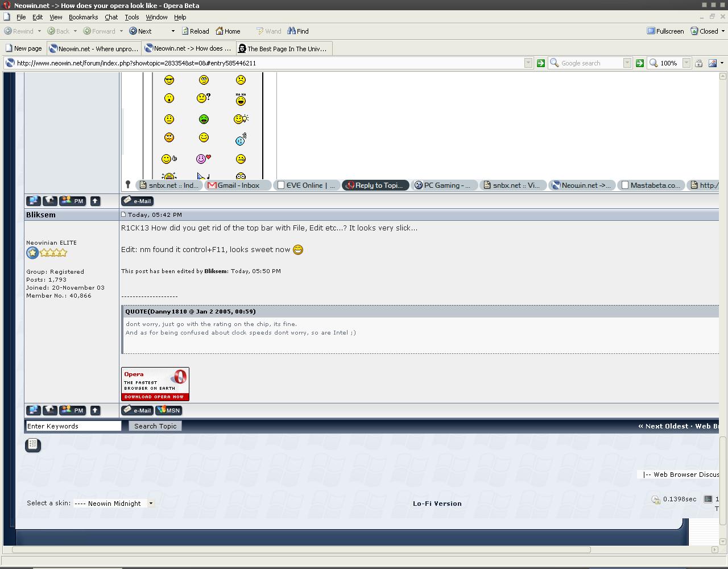Click the camera icon in Bliksem's post footer
This screenshot has height=569, width=728.
tap(50, 410)
